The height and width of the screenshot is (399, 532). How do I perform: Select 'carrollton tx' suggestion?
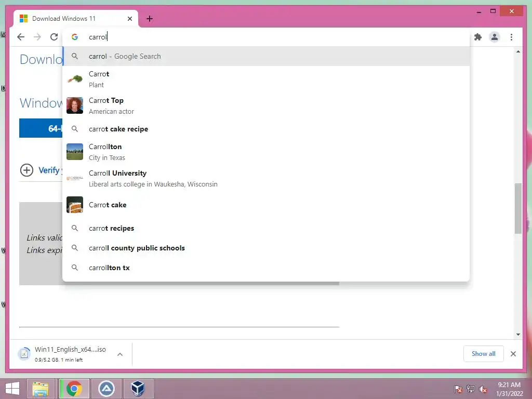click(x=266, y=268)
